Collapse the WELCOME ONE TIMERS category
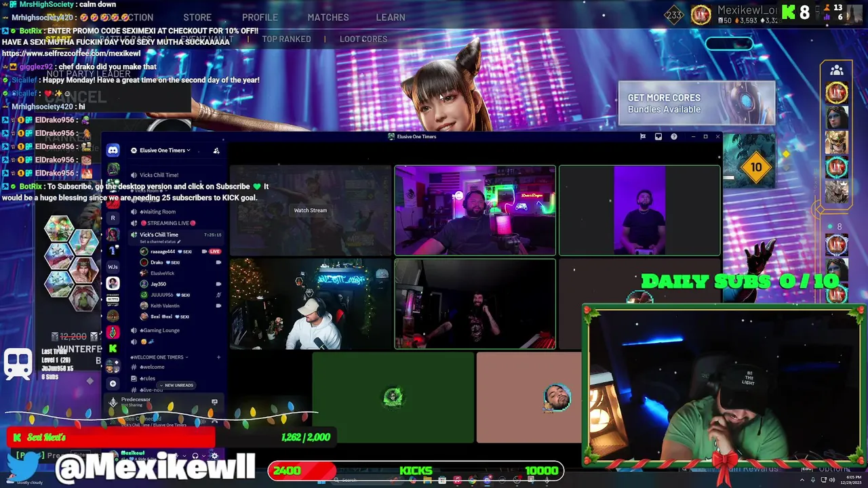 click(x=160, y=357)
